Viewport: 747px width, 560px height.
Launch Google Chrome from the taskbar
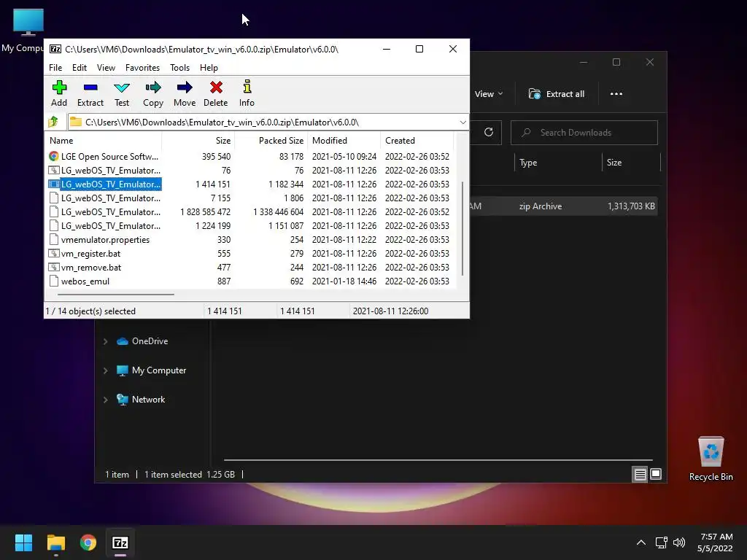tap(88, 542)
